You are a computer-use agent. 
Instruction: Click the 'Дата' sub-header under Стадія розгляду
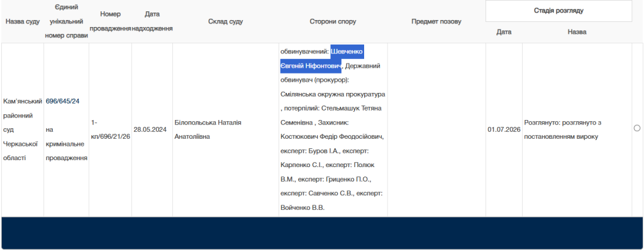504,32
